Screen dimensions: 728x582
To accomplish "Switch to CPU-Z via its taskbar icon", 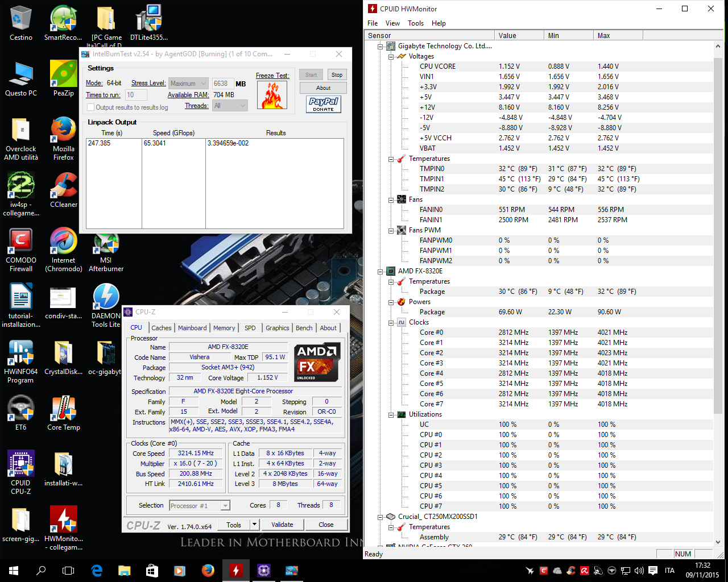I will pyautogui.click(x=263, y=571).
